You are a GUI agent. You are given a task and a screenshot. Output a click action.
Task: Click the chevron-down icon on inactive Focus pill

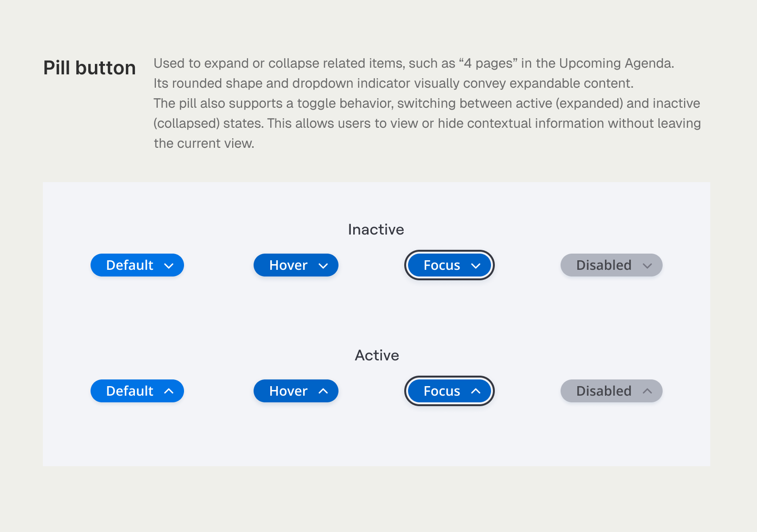tap(476, 266)
